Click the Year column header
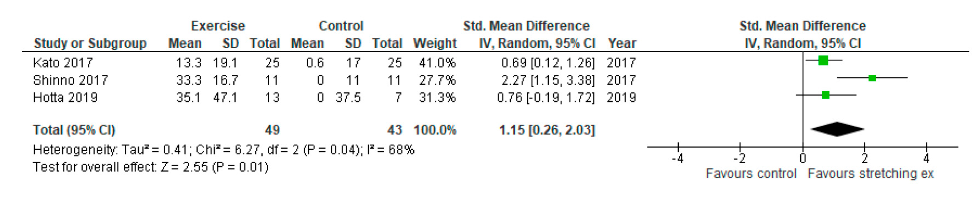980x203 pixels. click(622, 43)
